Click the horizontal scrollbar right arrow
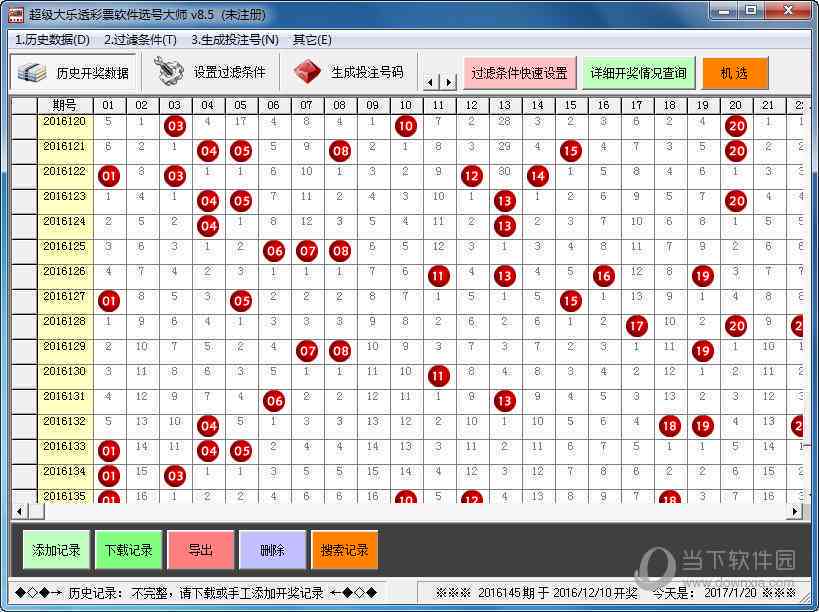 tap(794, 511)
